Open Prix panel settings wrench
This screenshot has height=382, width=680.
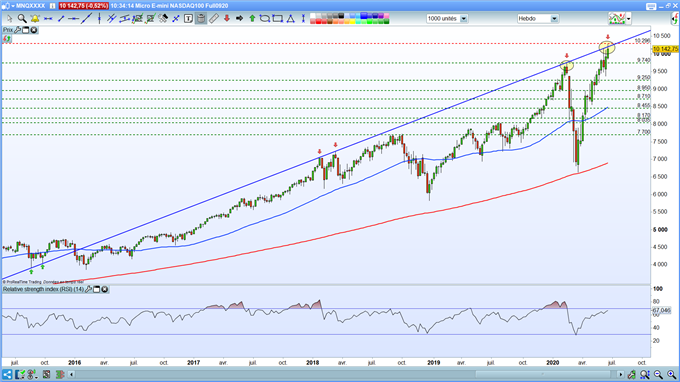18,30
